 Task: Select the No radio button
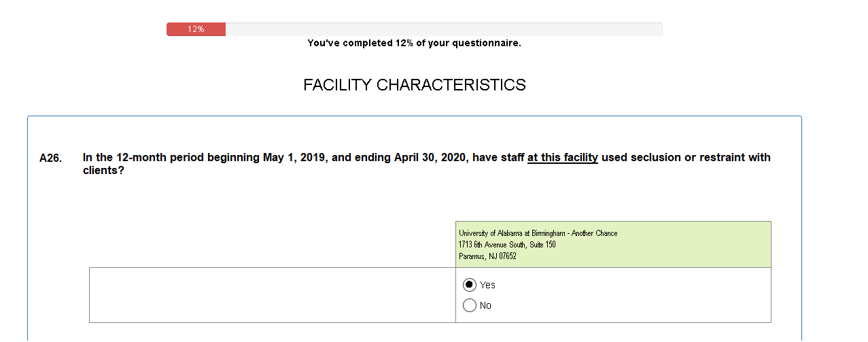[470, 305]
